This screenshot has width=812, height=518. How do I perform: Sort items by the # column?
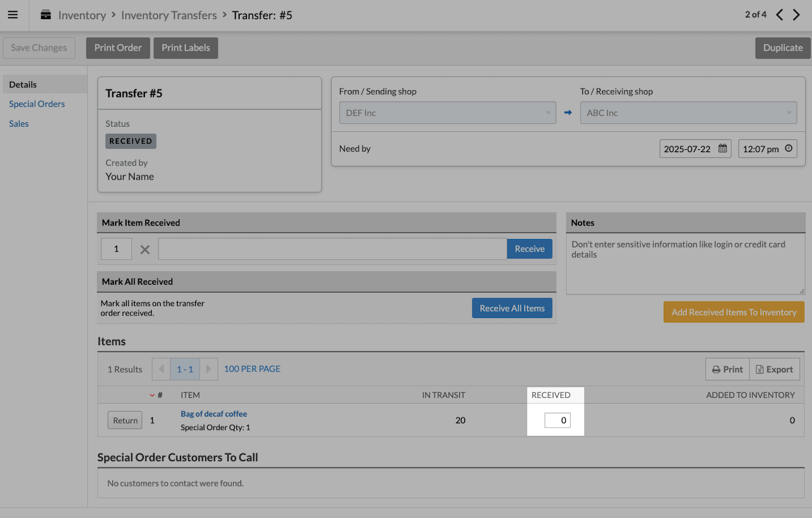[160, 395]
